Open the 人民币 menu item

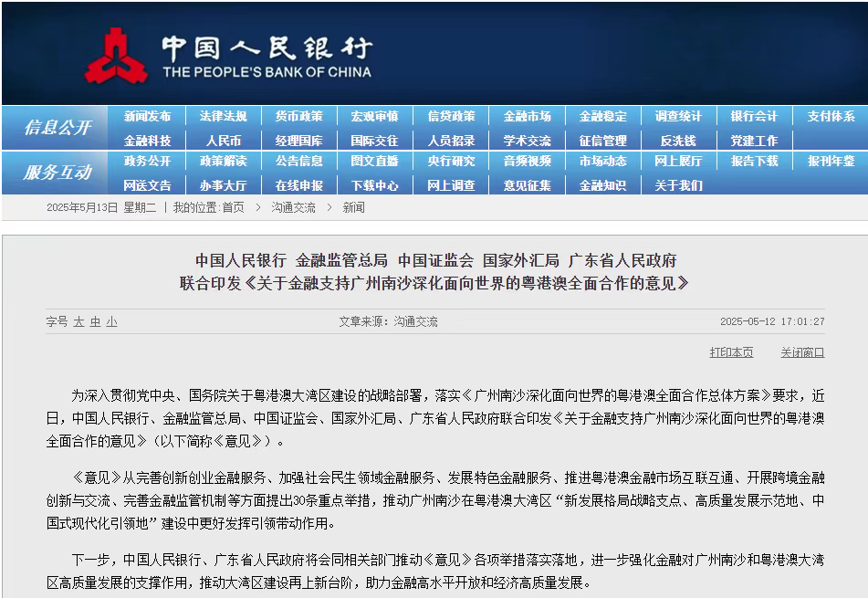pyautogui.click(x=223, y=141)
